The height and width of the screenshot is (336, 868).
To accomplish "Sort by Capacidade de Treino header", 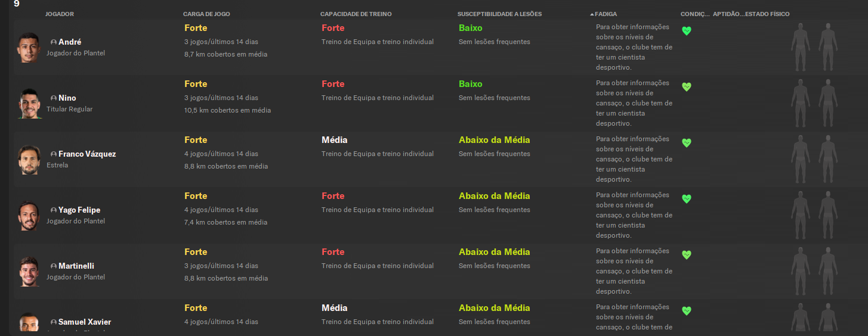I will [x=356, y=14].
